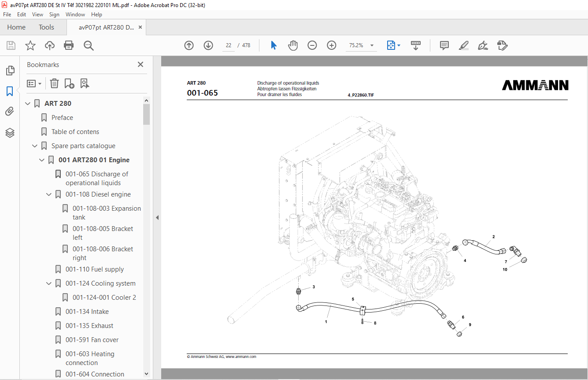Image resolution: width=588 pixels, height=380 pixels.
Task: Activate the selection arrow tool
Action: pyautogui.click(x=274, y=45)
